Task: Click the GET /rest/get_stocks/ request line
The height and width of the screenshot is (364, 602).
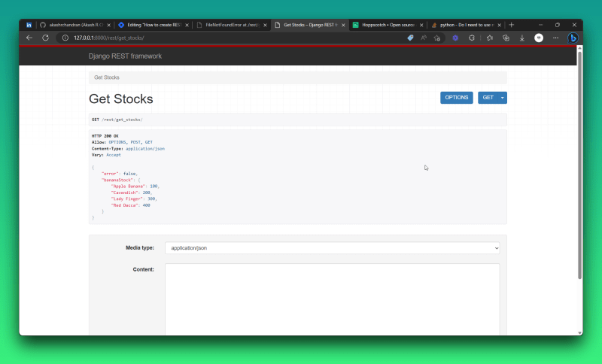Action: [117, 120]
